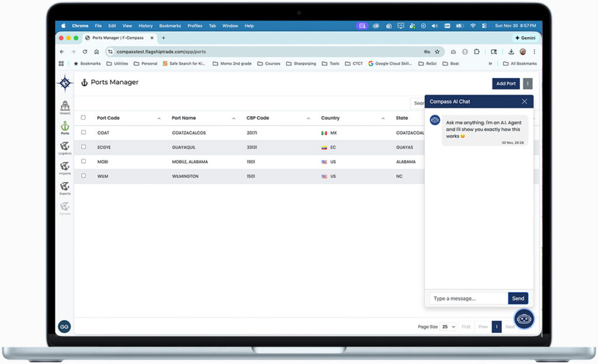Sort by the Port Code column arrow
Viewport: 598px width, 364px height.
[x=159, y=118]
